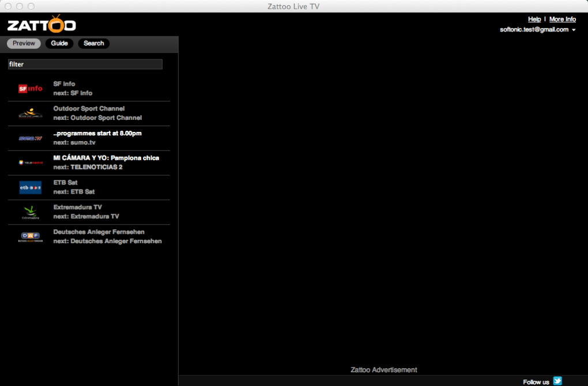Click the 'SF Info' channel title
The height and width of the screenshot is (386, 588).
(64, 84)
